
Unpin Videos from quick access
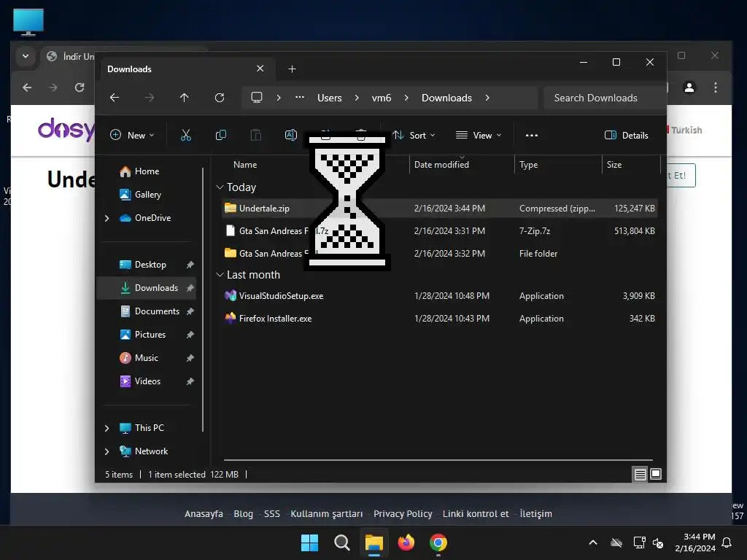[x=190, y=381]
